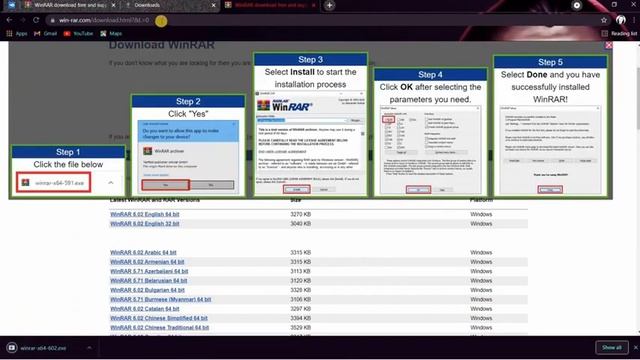Image resolution: width=640 pixels, height=360 pixels.
Task: Click the lock icon in the address bar
Action: [53, 20]
